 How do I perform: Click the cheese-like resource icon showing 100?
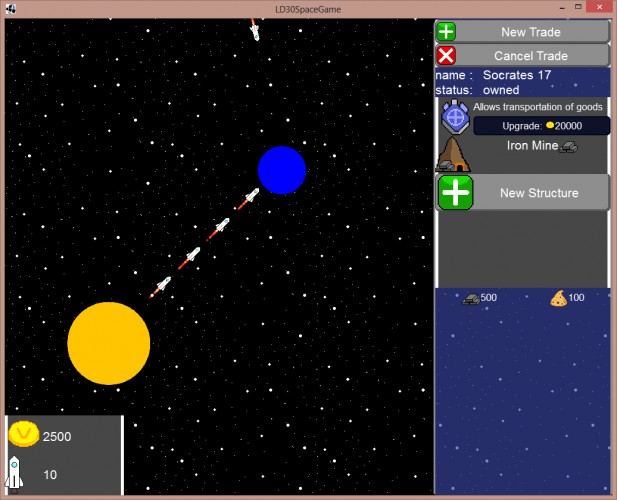(x=558, y=298)
